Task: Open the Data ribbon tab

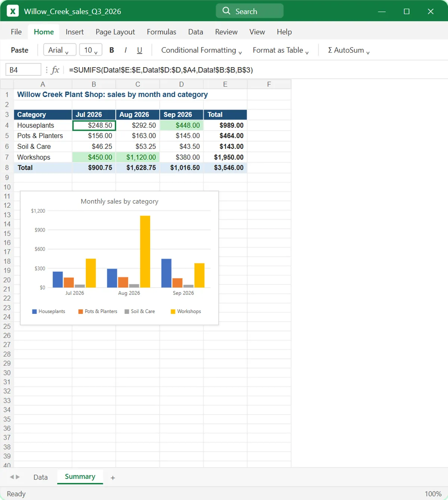Action: tap(196, 32)
